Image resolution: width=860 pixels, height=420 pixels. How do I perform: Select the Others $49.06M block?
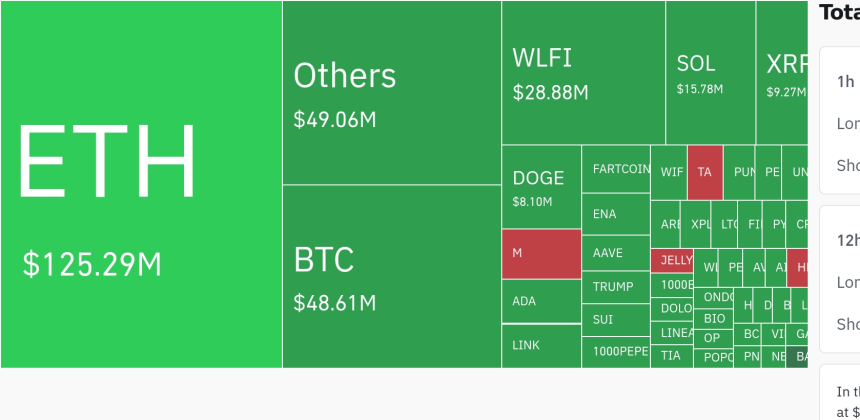[x=391, y=93]
